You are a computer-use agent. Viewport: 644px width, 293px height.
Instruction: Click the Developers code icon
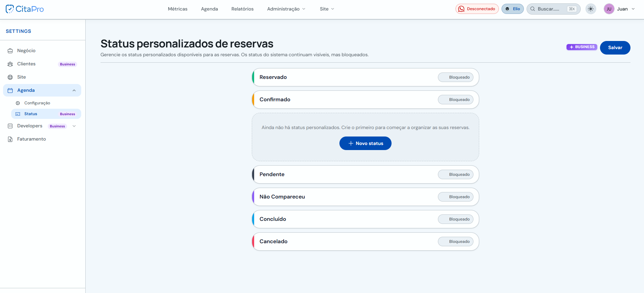point(10,126)
